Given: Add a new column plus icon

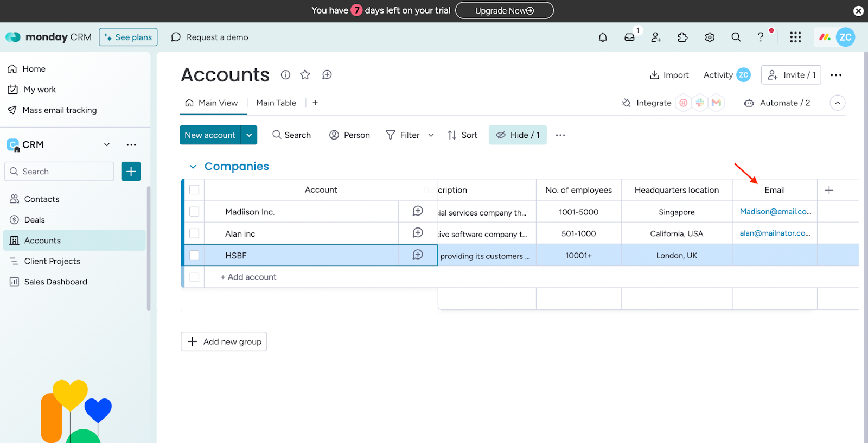Looking at the screenshot, I should point(829,190).
